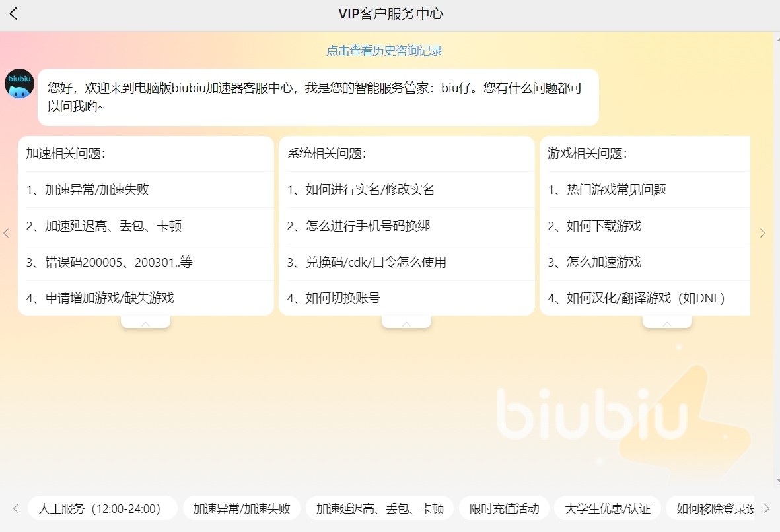Collapse the 游戏相关问题 card
This screenshot has height=532, width=780.
point(667,322)
